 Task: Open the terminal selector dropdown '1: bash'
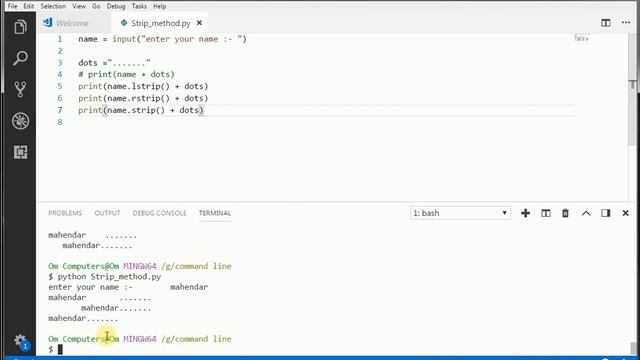coord(460,213)
